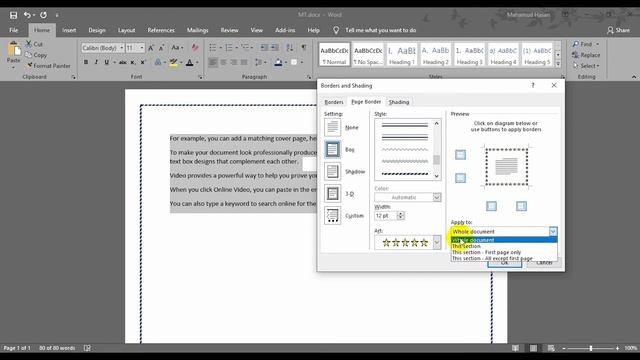This screenshot has width=640, height=360.
Task: Click the Increase Indent icon
Action: [275, 48]
